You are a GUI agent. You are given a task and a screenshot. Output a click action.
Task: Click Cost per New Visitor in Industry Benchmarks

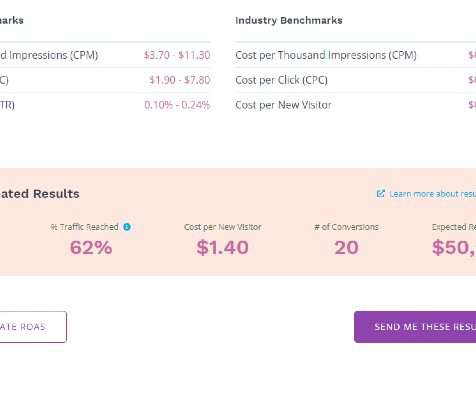(283, 105)
